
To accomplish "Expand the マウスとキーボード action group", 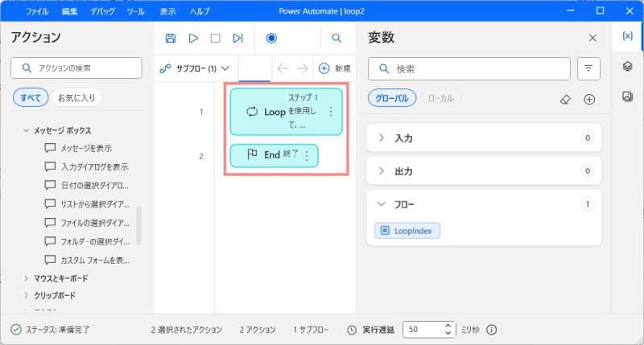I will [x=60, y=278].
